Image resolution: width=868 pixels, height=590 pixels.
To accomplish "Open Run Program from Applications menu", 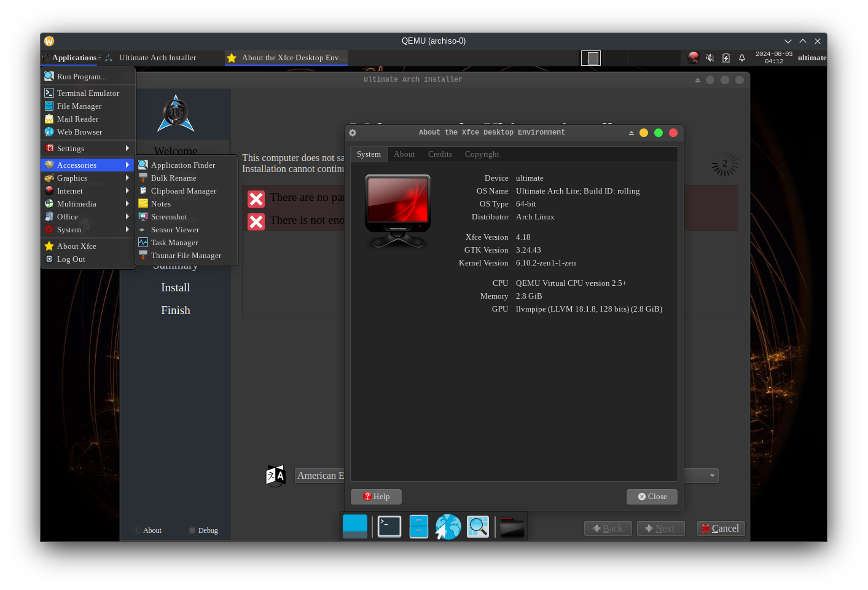I will [x=88, y=76].
